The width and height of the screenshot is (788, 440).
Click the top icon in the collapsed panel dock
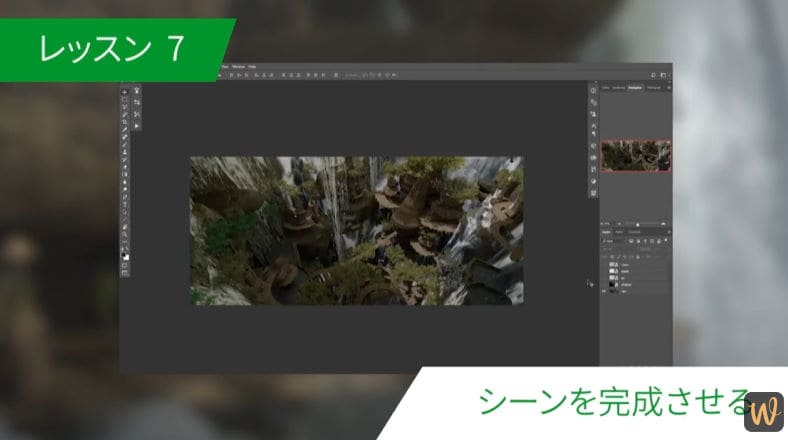[593, 88]
